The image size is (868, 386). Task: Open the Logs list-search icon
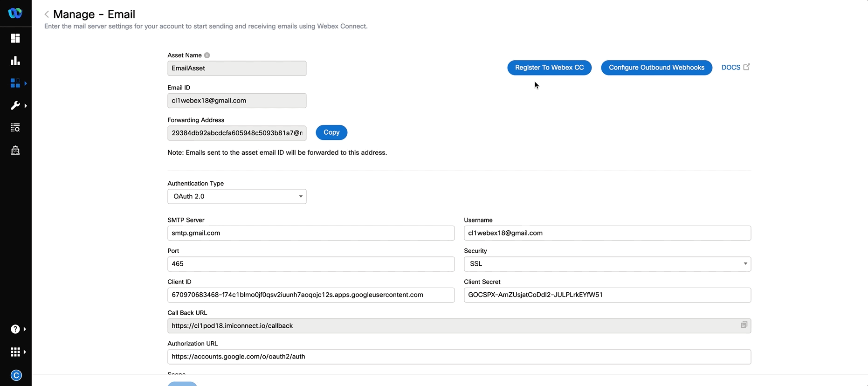[15, 128]
